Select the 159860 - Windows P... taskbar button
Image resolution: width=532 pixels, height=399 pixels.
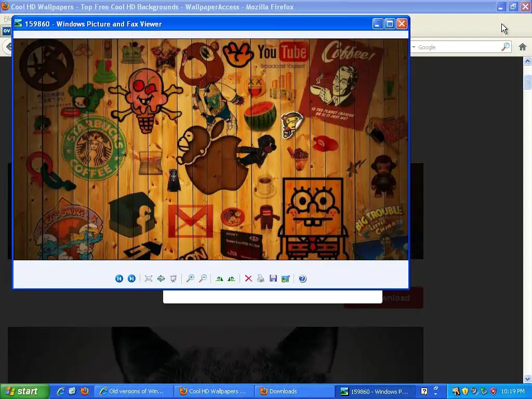[375, 391]
